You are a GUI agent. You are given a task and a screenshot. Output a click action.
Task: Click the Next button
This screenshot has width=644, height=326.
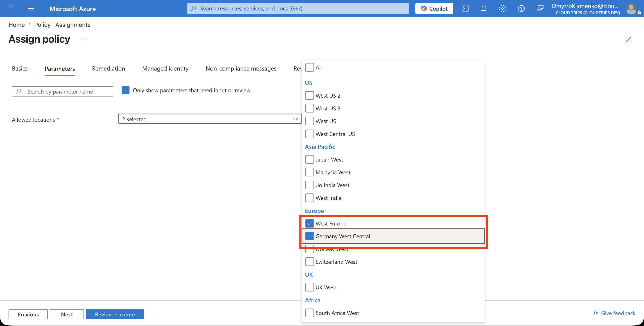(x=67, y=314)
